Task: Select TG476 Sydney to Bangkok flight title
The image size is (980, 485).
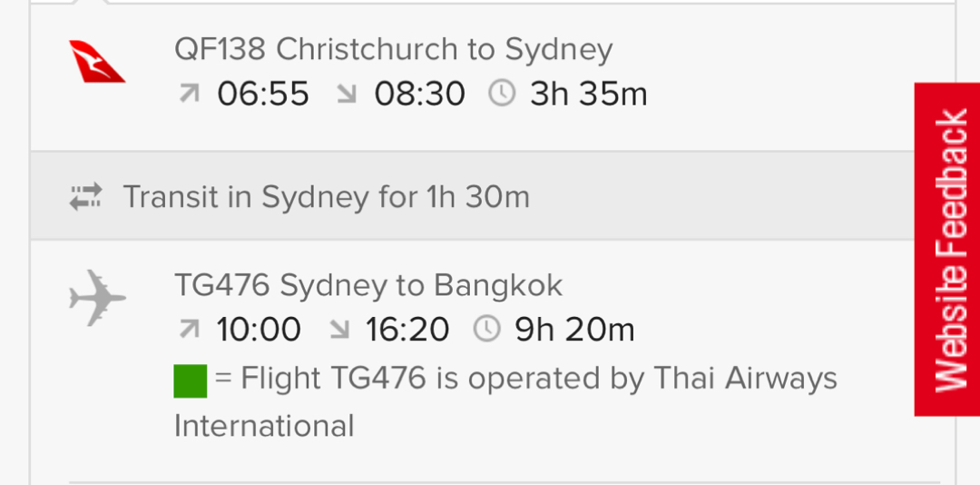Action: pyautogui.click(x=368, y=285)
